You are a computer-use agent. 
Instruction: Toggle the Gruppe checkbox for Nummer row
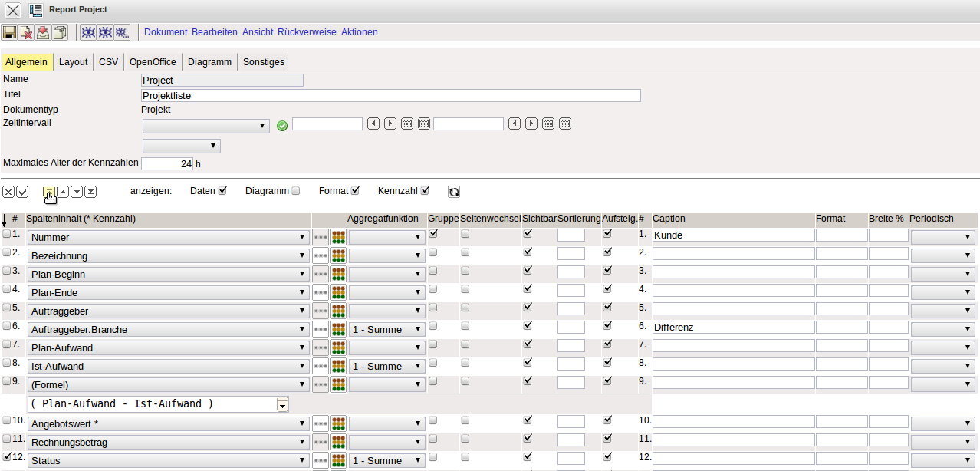(433, 233)
